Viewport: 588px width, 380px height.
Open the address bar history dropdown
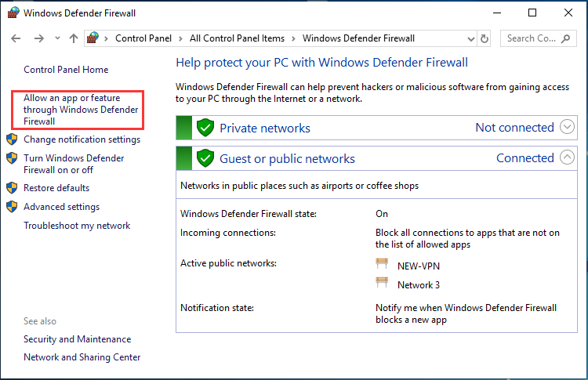[x=471, y=38]
